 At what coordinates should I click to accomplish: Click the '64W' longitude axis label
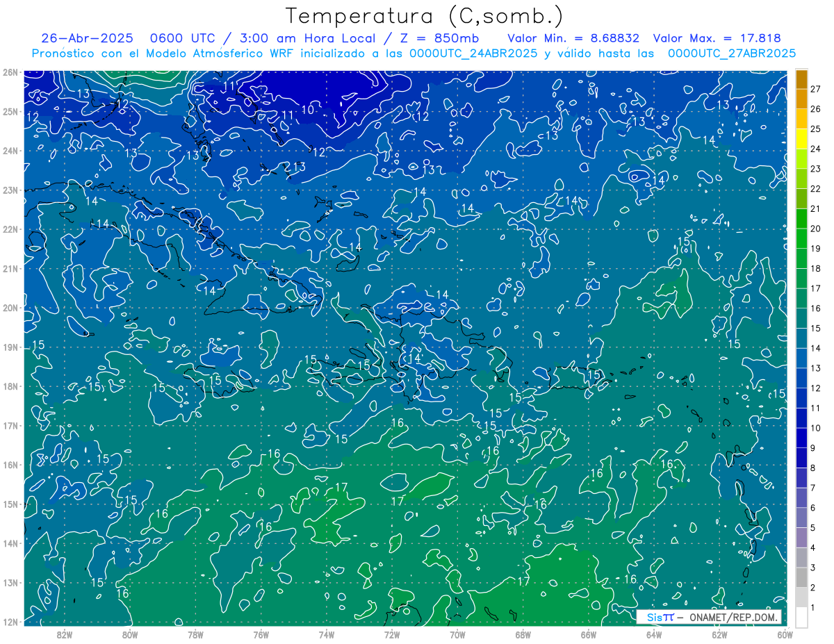point(653,634)
